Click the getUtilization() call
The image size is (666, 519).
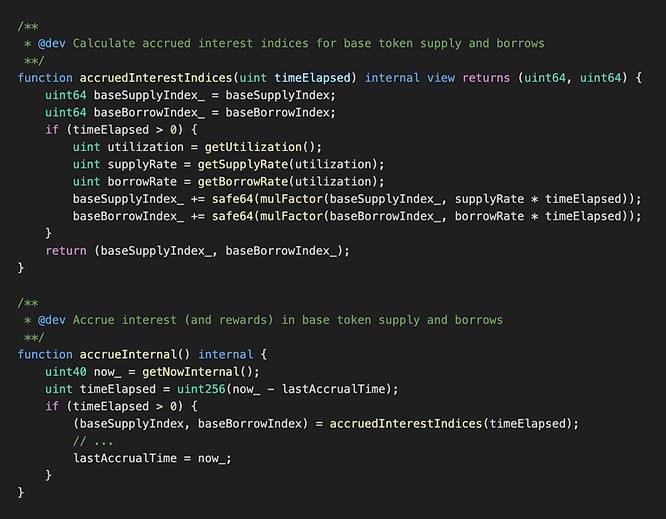(x=253, y=147)
